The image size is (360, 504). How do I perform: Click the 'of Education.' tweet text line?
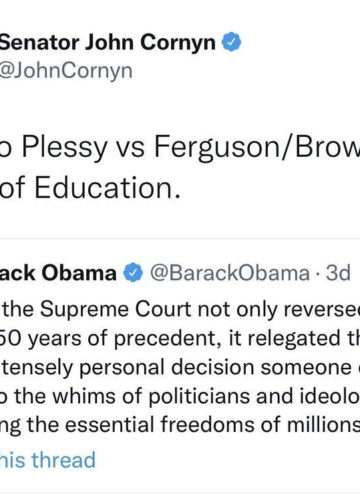(x=90, y=188)
